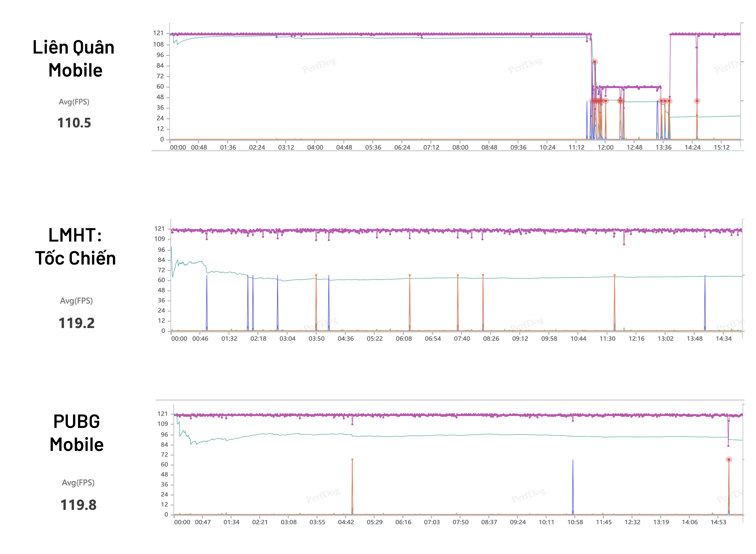Click orange spike peak near 11:30 in LMHT chart
The image size is (756, 554).
tap(615, 275)
